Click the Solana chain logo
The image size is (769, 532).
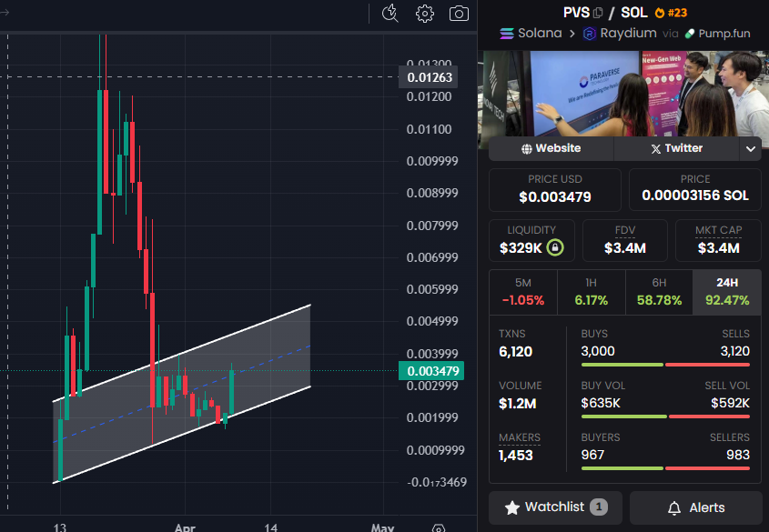point(507,34)
